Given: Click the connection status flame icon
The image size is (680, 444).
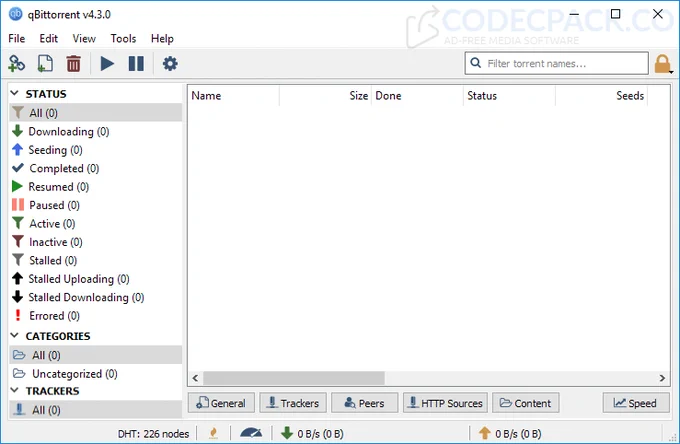Looking at the screenshot, I should [213, 433].
